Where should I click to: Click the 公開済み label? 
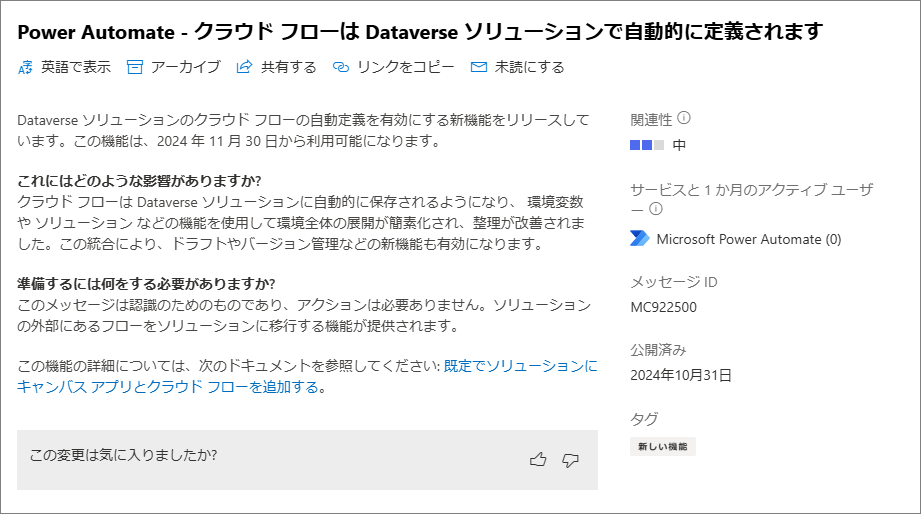[x=658, y=350]
